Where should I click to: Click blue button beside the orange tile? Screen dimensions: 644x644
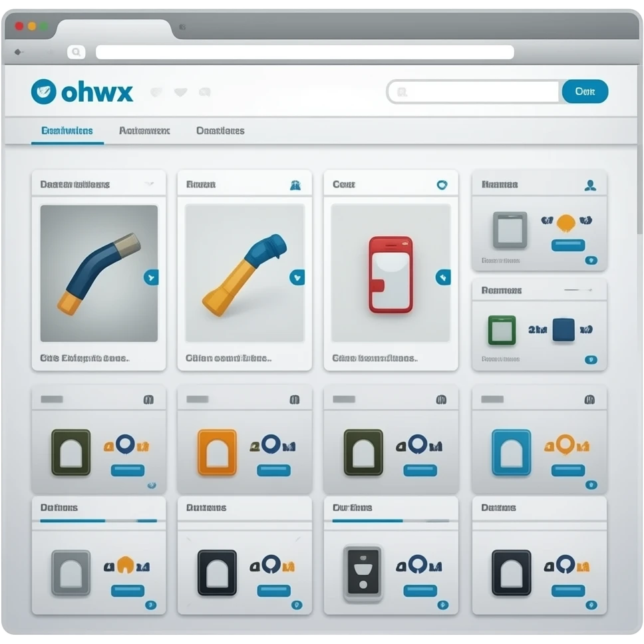tap(273, 470)
